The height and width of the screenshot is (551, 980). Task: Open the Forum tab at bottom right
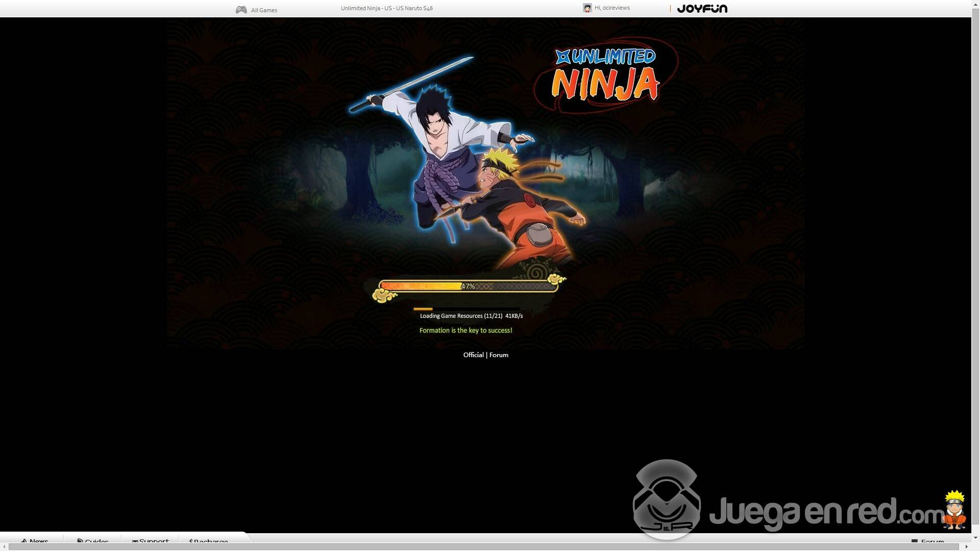[x=932, y=541]
